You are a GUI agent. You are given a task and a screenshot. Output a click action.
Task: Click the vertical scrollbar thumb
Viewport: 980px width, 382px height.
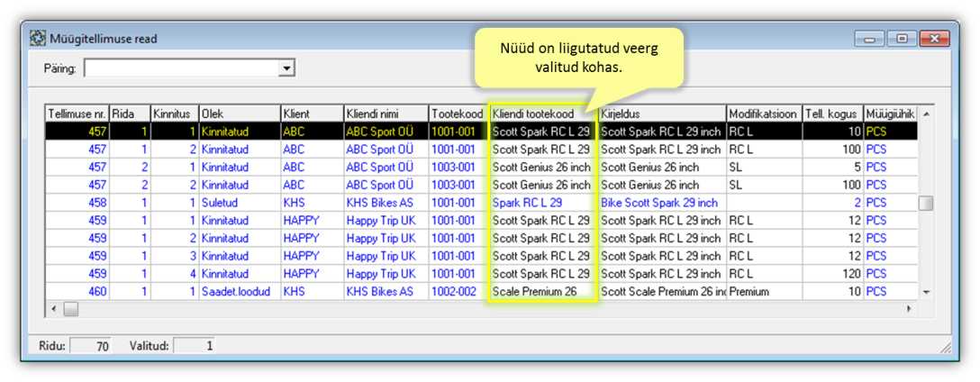926,204
